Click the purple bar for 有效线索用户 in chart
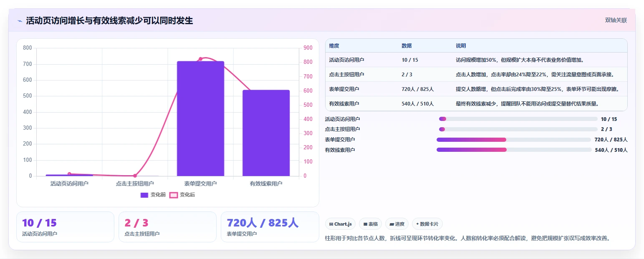The image size is (644, 259). pyautogui.click(x=266, y=133)
